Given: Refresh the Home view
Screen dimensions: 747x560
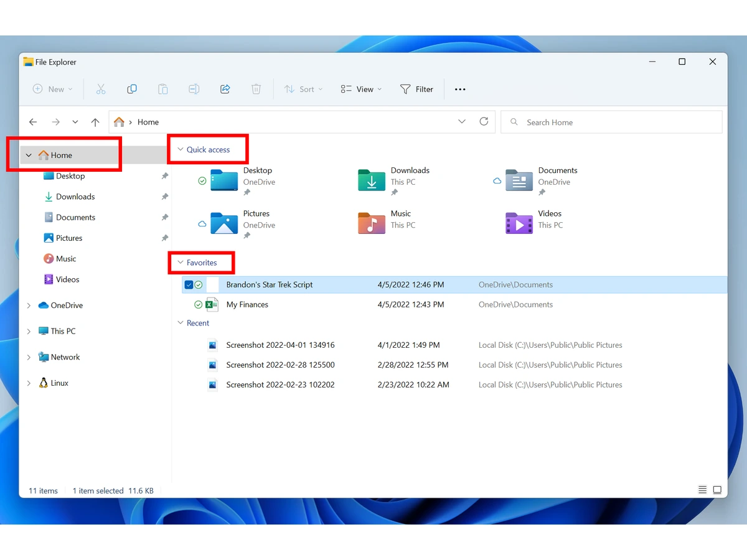Looking at the screenshot, I should tap(484, 121).
